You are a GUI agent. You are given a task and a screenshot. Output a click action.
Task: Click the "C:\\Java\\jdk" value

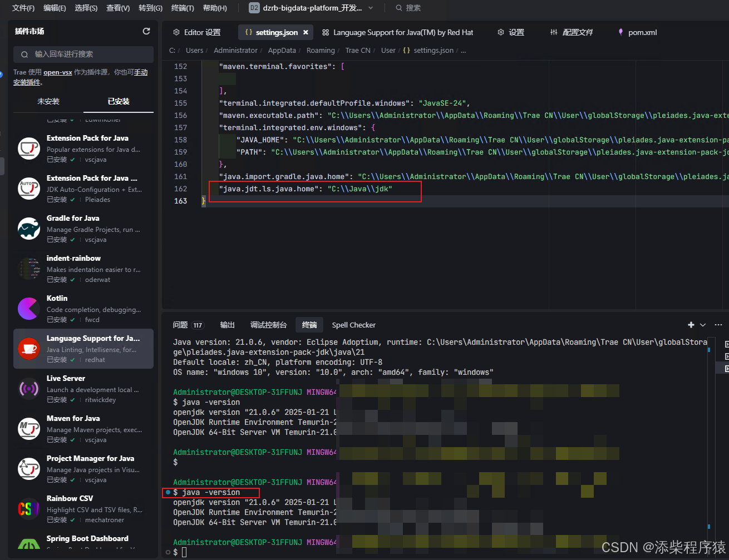[359, 189]
